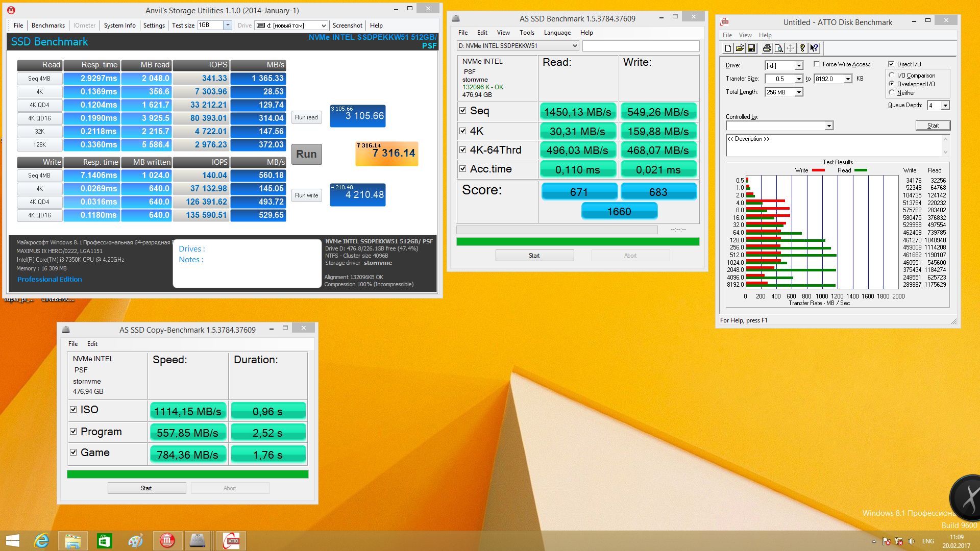Open the Controlled by dropdown in ATTO
This screenshot has width=980, height=551.
pos(829,126)
